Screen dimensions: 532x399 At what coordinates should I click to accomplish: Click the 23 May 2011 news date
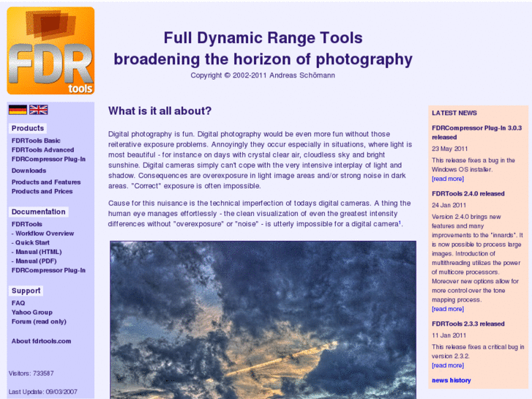[x=450, y=149]
